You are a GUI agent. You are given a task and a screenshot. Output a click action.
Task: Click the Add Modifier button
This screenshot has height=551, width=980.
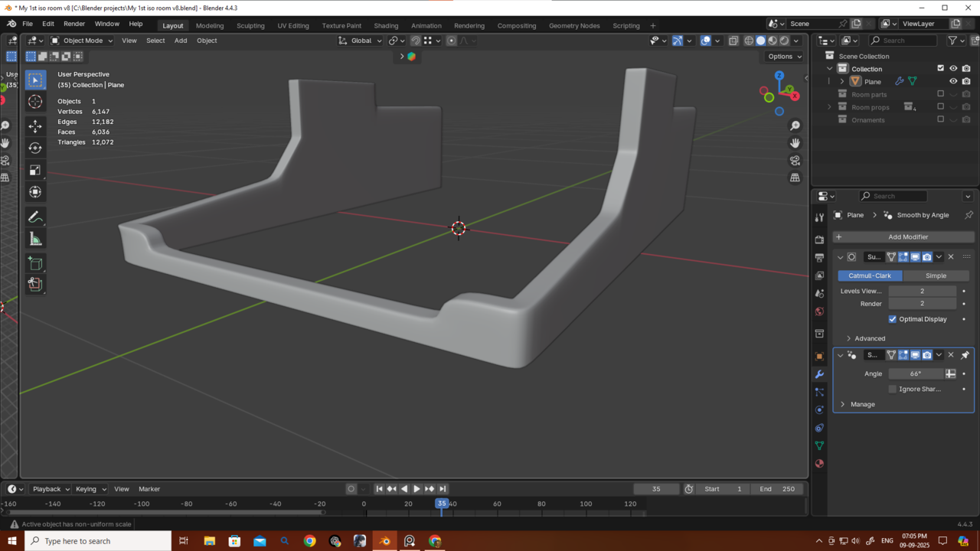(903, 237)
